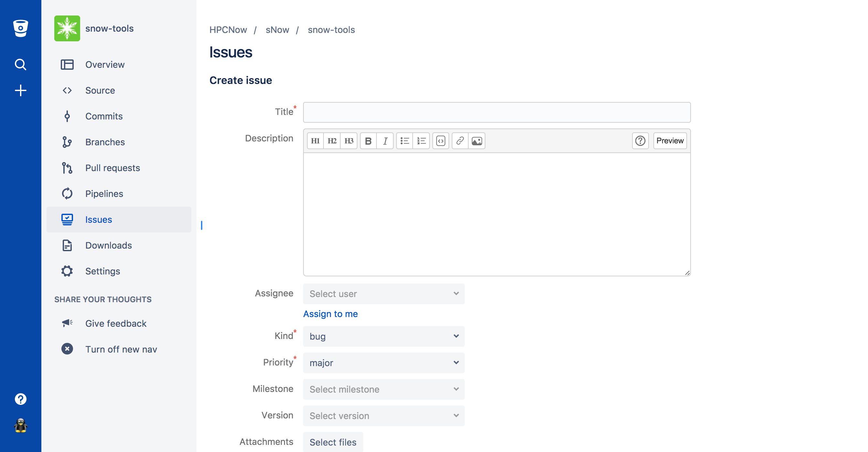Open the Select milestone dropdown
Viewport: 868px width, 452px height.
[x=384, y=389]
